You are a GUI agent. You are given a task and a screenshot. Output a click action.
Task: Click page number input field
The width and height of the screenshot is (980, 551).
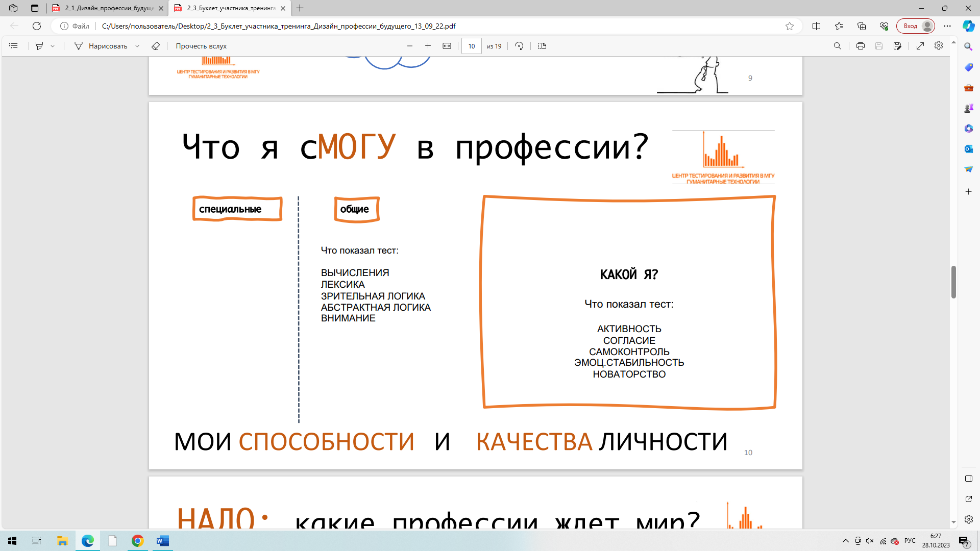coord(471,46)
